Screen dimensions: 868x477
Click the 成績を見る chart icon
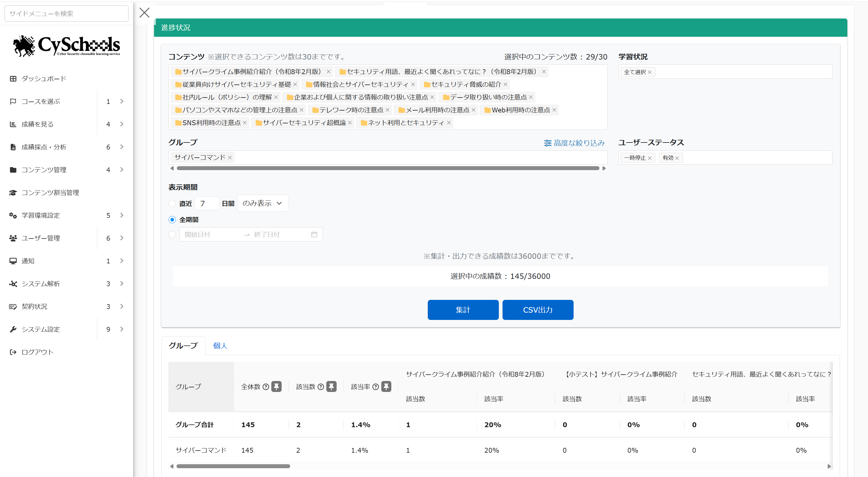[x=13, y=124]
